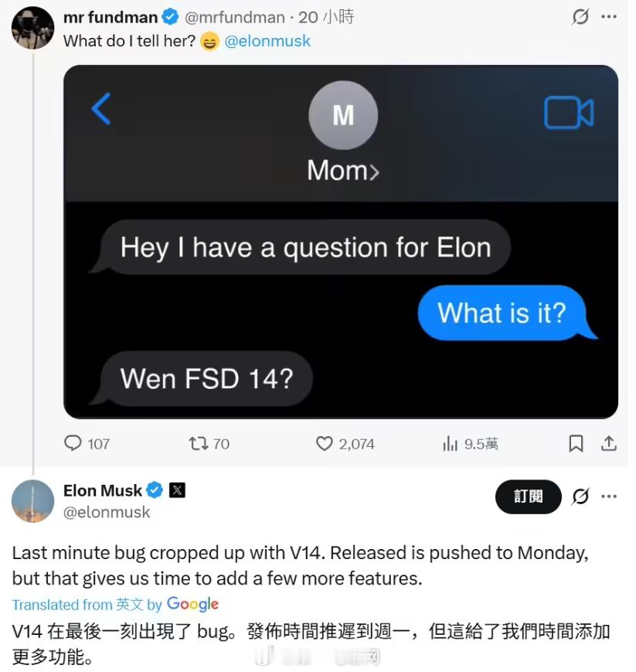This screenshot has height=672, width=636.
Task: Click the Elon Musk display name
Action: (102, 490)
